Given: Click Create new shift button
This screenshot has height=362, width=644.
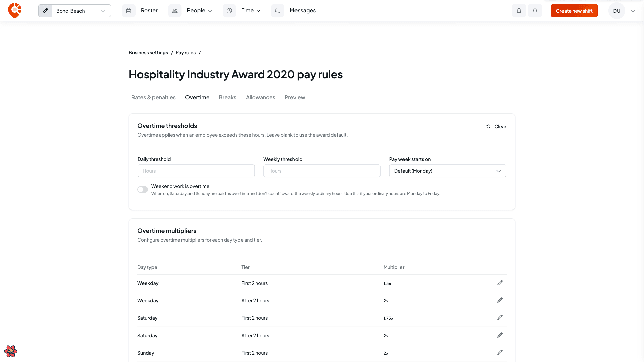Looking at the screenshot, I should [x=574, y=11].
